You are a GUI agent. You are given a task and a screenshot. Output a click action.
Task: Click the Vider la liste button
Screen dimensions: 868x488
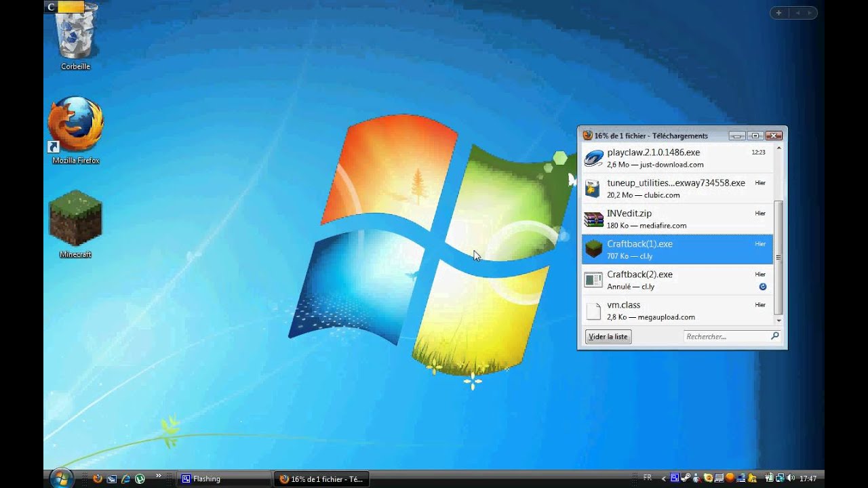[608, 336]
